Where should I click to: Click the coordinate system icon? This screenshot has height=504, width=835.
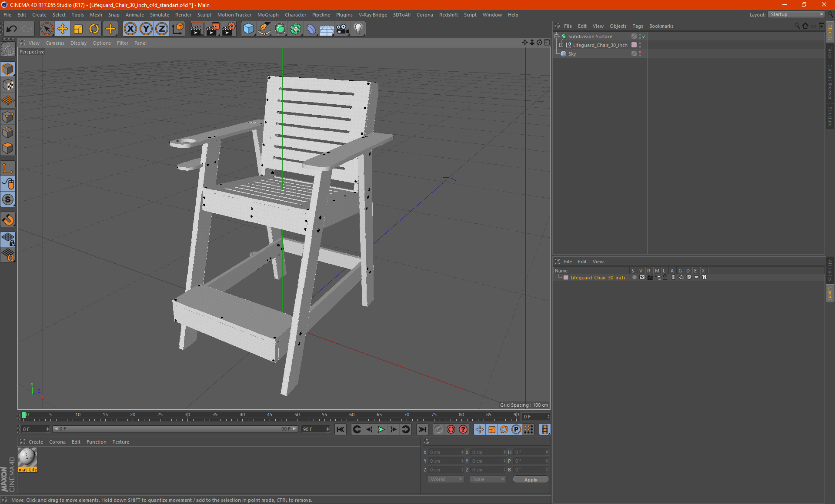(177, 29)
